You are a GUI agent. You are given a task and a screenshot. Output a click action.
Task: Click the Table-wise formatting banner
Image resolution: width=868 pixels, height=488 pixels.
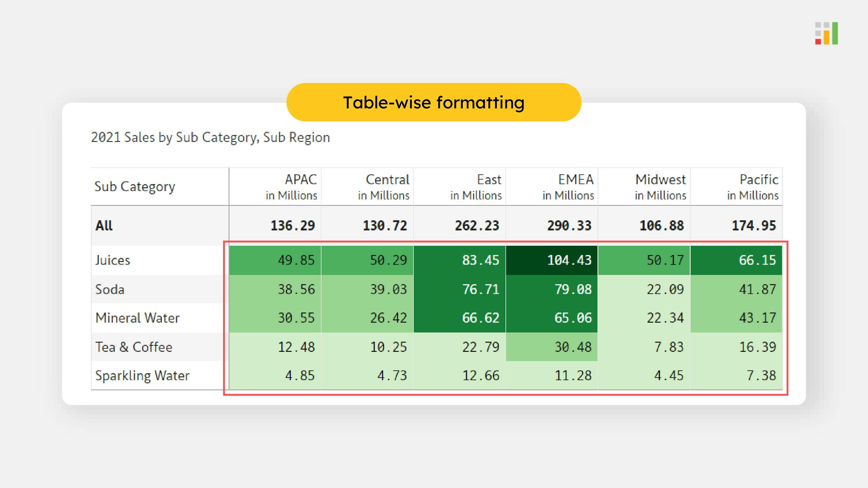[x=434, y=102]
